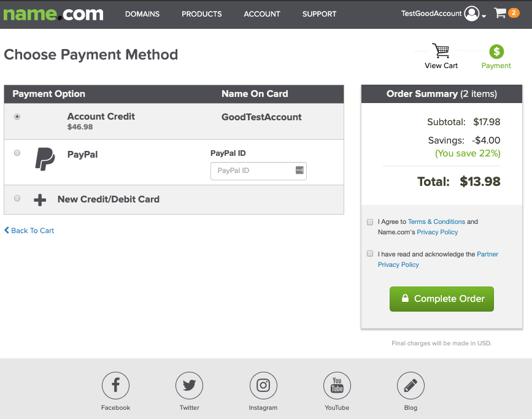
Task: Click the "Final charges will be made in USD." note
Action: (x=441, y=344)
